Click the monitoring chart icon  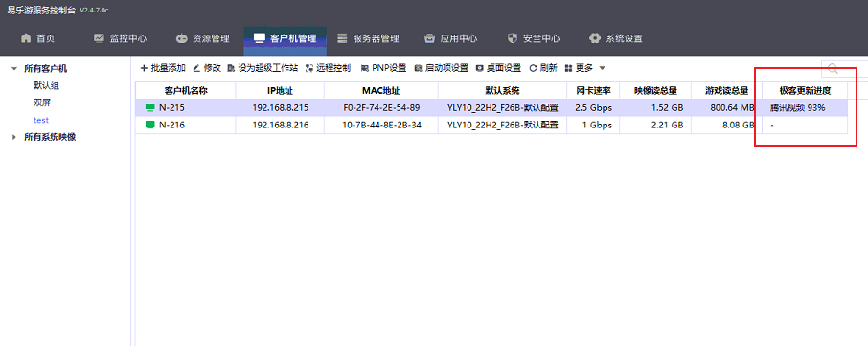click(99, 38)
